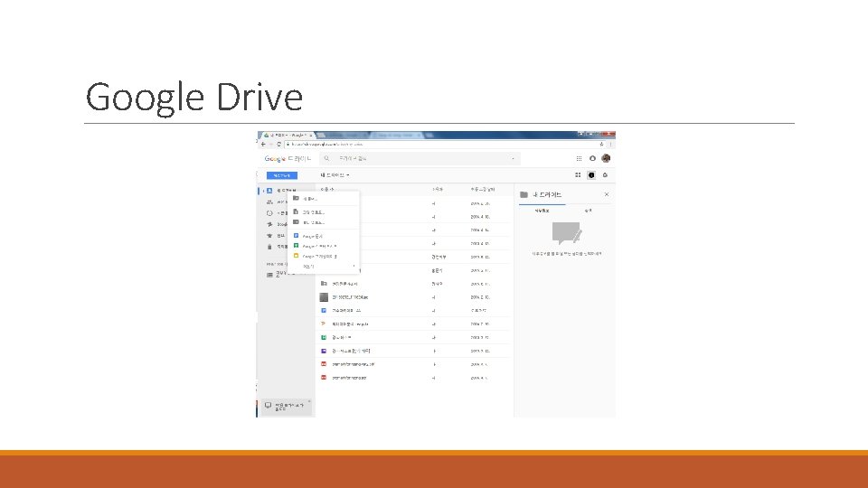Switch to grid view icon

pyautogui.click(x=578, y=174)
